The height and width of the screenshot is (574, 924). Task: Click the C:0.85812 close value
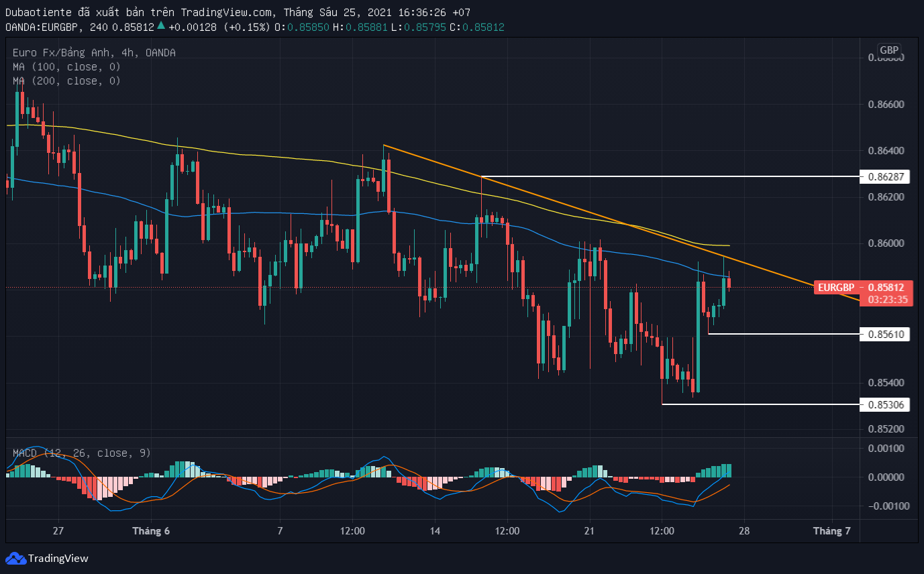click(477, 27)
